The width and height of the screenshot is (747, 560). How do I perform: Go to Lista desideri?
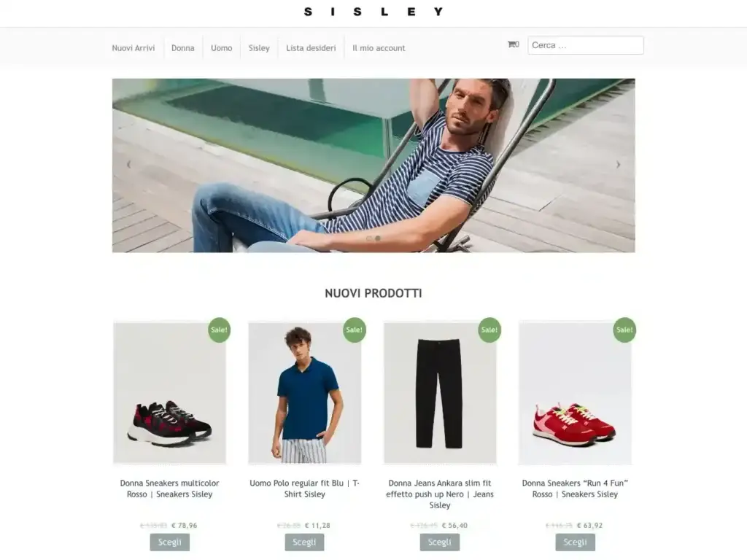[x=311, y=48]
